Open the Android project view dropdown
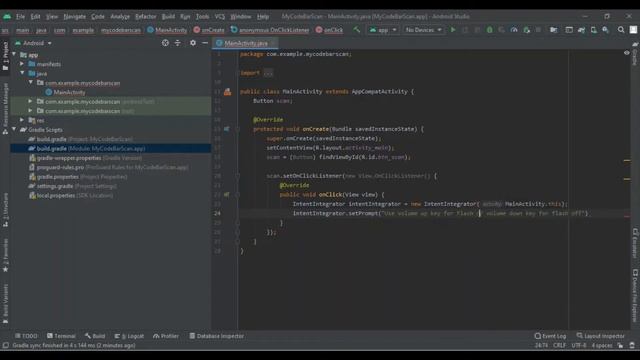The height and width of the screenshot is (360, 640). click(33, 43)
